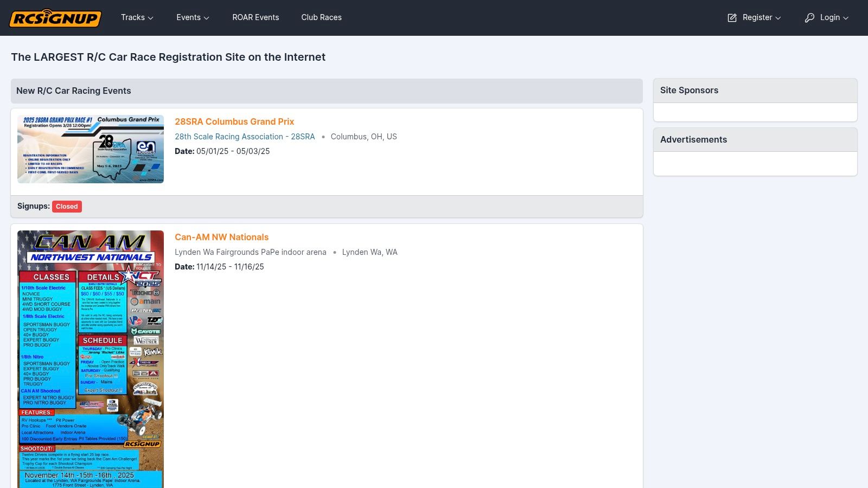Open the Register dropdown chevron
Screen dimensions: 868x488
coord(778,18)
